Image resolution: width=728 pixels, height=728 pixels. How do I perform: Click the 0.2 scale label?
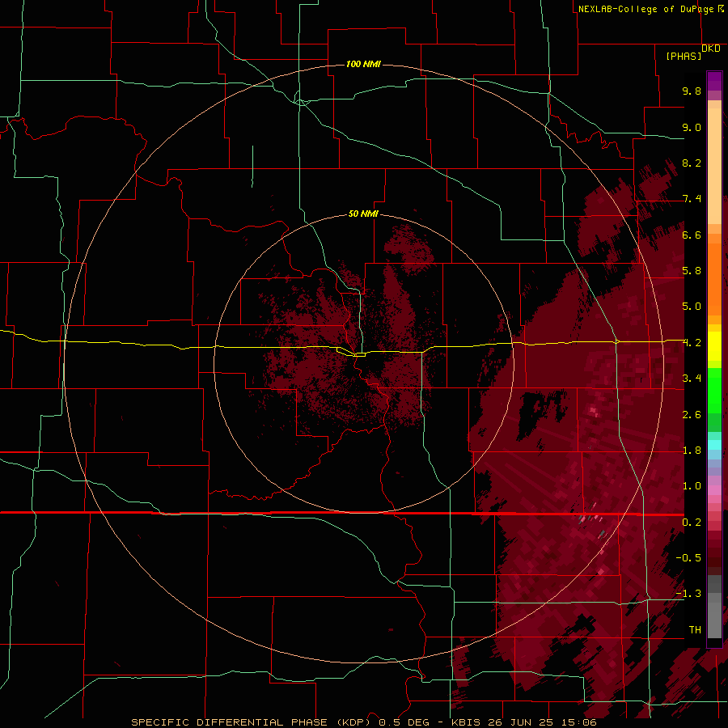[x=692, y=523]
